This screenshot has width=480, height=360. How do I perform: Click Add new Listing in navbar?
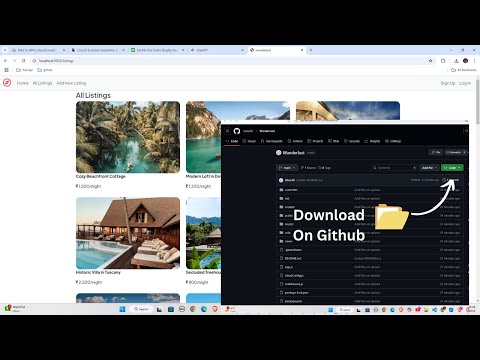[71, 83]
